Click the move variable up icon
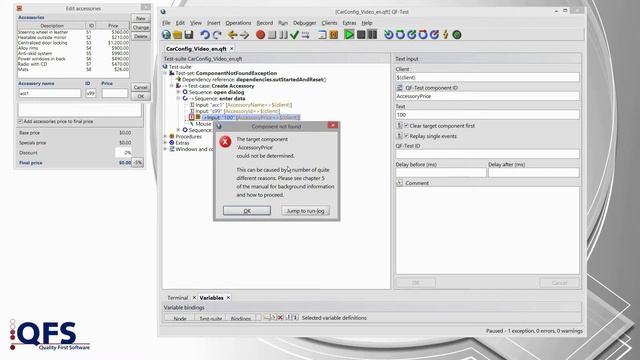 click(x=289, y=317)
